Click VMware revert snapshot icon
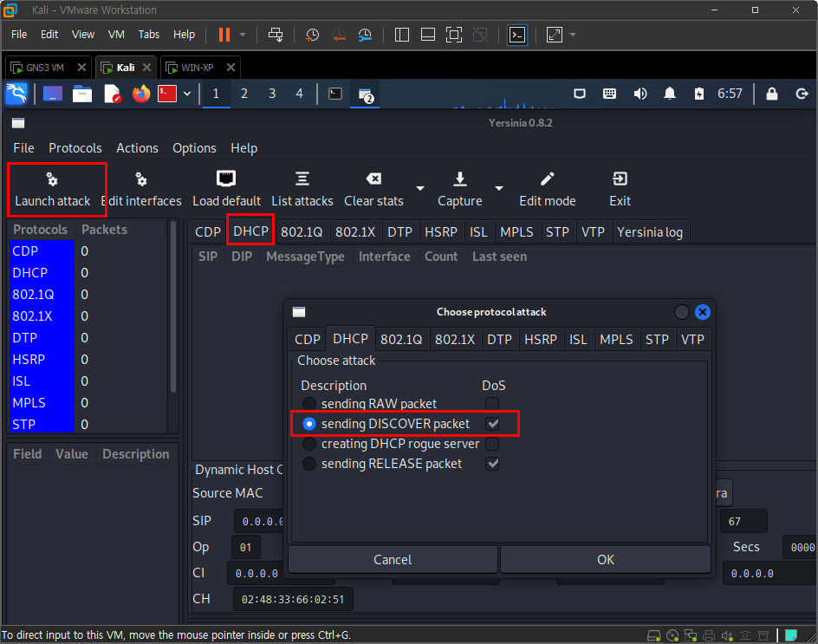This screenshot has width=818, height=644. point(339,35)
